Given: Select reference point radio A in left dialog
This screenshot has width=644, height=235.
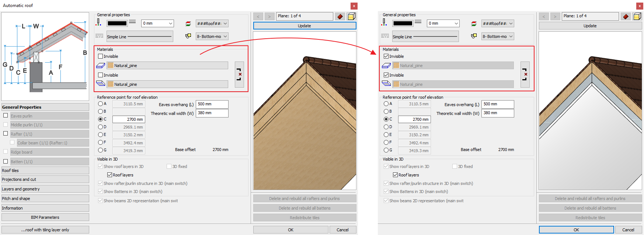Looking at the screenshot, I should coord(100,104).
